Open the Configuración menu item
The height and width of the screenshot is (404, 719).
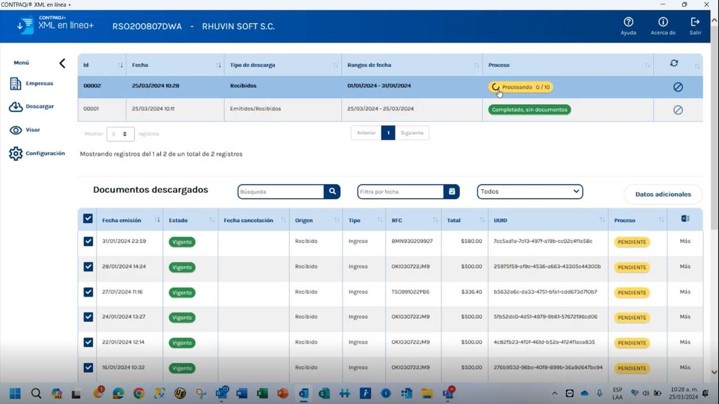point(37,153)
